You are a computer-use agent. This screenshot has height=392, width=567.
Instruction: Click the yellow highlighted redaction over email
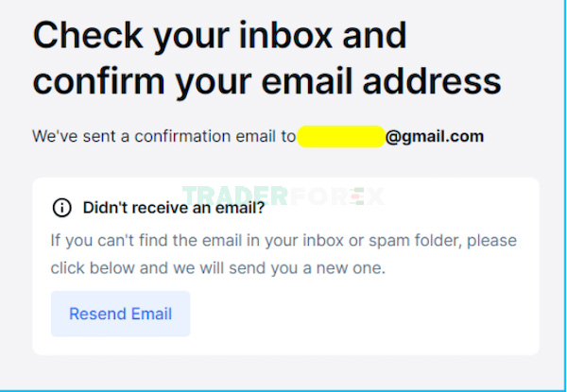click(341, 137)
